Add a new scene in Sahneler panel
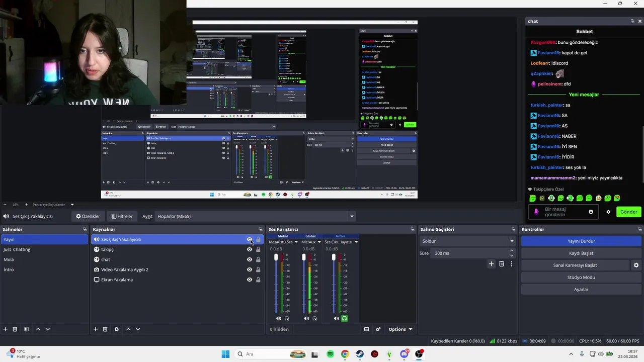The image size is (644, 362). tap(6, 329)
